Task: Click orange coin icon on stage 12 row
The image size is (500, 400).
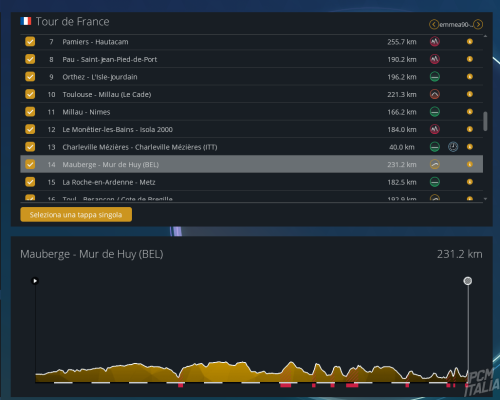Action: coord(470,129)
